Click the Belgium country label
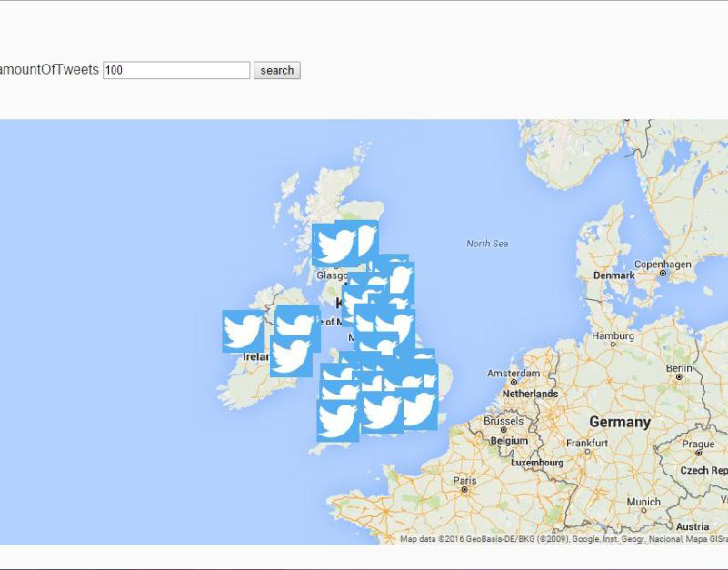This screenshot has height=570, width=728. tap(509, 440)
